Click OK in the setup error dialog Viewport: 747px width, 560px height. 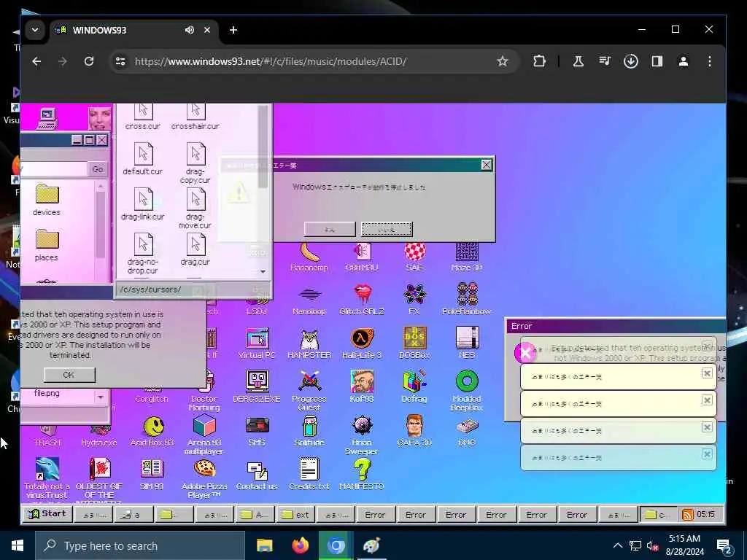(x=69, y=376)
